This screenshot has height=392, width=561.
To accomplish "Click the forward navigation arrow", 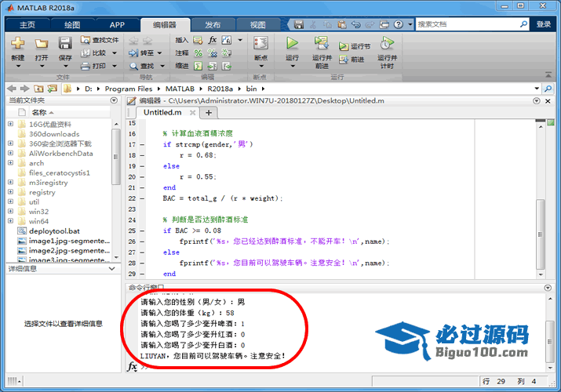I will [24, 89].
